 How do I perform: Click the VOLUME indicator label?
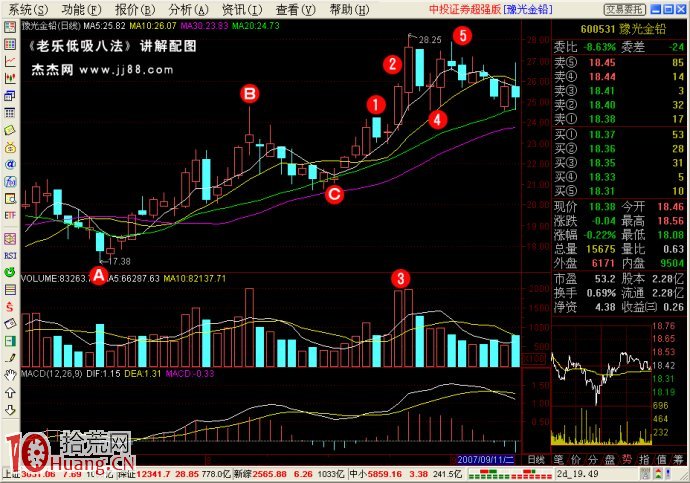(x=55, y=278)
